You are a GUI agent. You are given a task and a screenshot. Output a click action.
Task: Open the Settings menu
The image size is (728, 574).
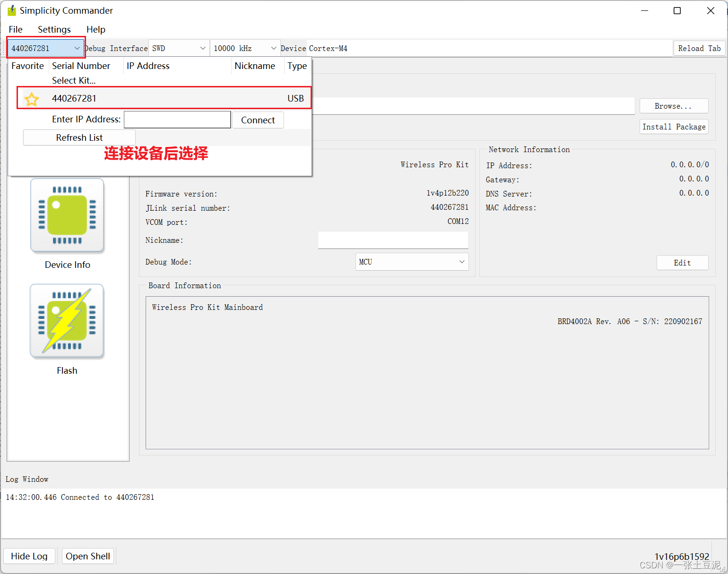(x=54, y=29)
